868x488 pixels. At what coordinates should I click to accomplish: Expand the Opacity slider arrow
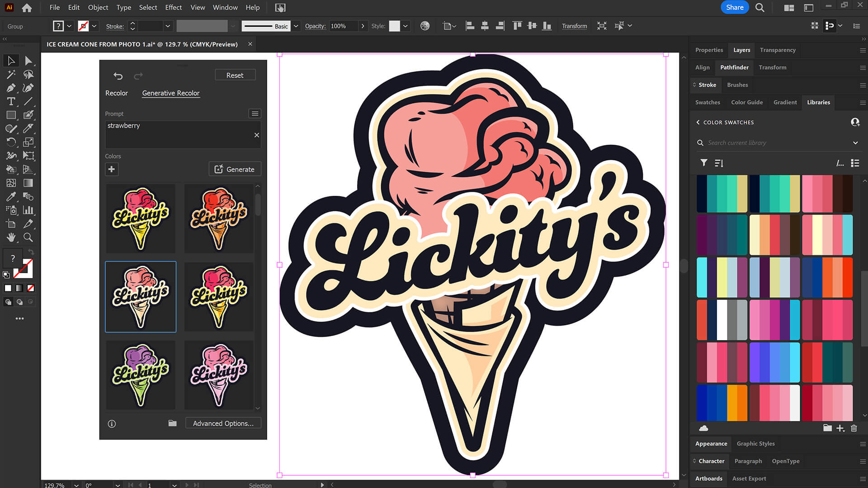tap(363, 26)
